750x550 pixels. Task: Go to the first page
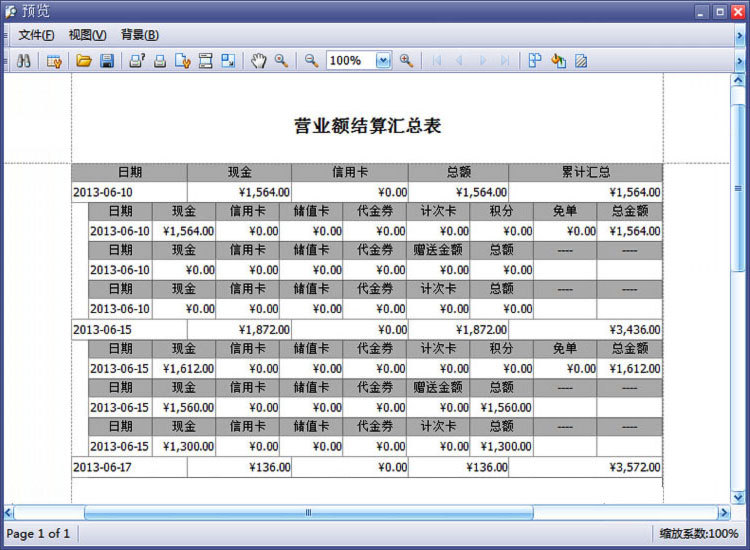tap(436, 61)
